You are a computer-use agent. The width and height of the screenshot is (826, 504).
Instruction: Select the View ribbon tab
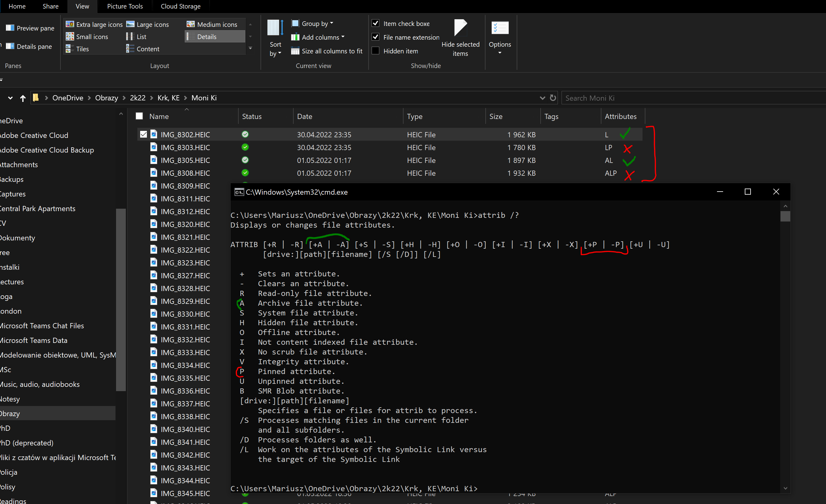[x=82, y=6]
